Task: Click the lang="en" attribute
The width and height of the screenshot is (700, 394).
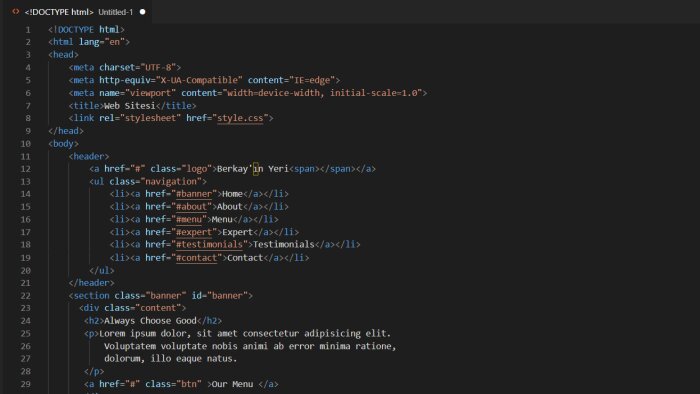Action: point(102,42)
